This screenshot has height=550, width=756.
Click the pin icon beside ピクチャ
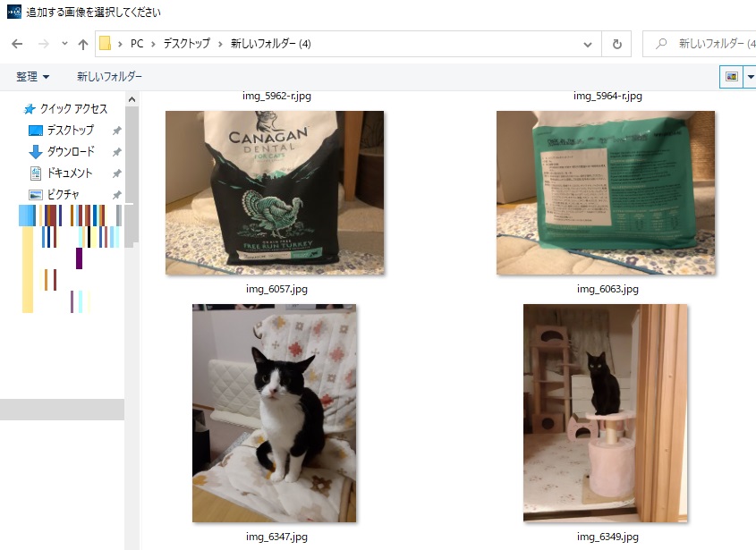coord(116,195)
